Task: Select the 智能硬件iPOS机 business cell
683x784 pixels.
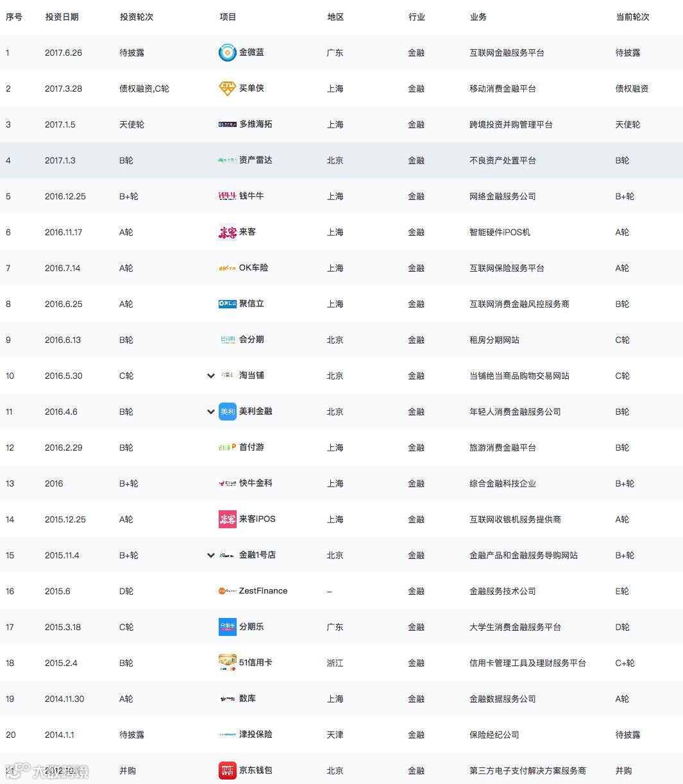Action: point(500,232)
